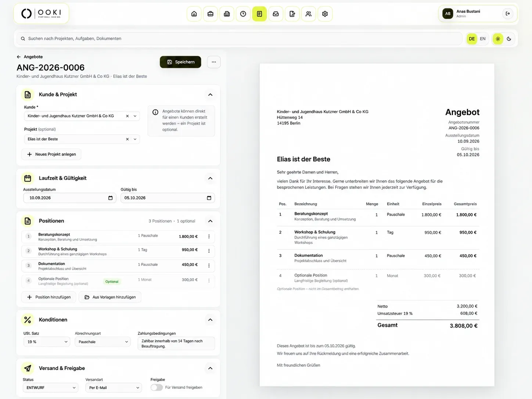
Task: Open the Status dropdown showing ENTWURF
Action: point(51,388)
